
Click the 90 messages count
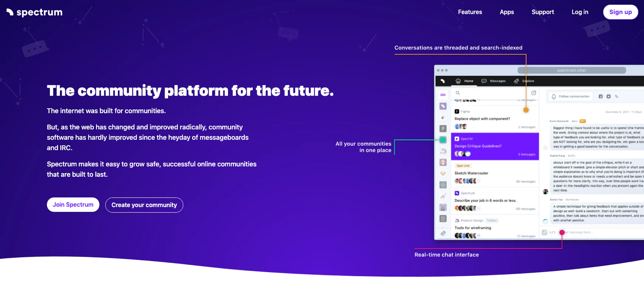(525, 182)
